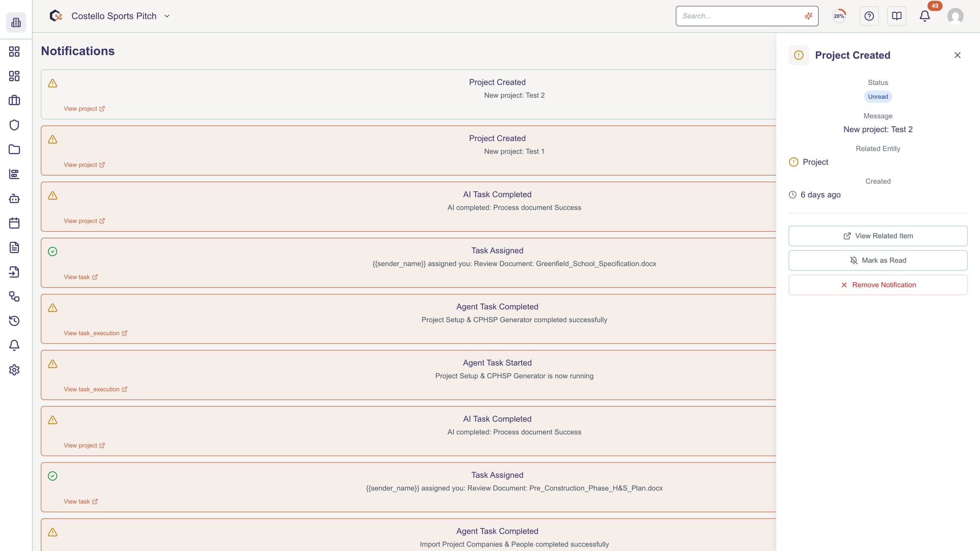Click the 20% progress indicator
Screen dimensions: 980x551
tap(839, 16)
